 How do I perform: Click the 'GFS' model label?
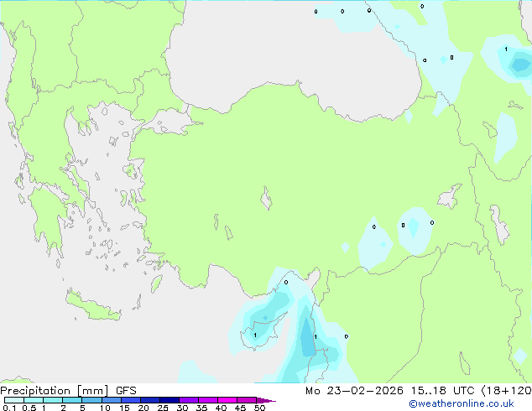[x=126, y=391]
